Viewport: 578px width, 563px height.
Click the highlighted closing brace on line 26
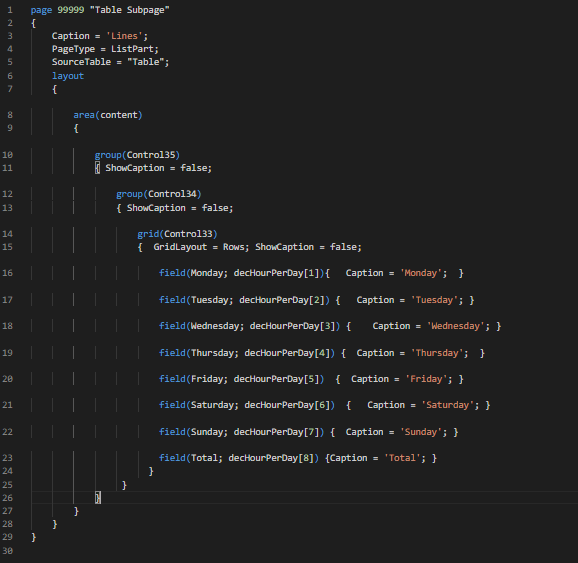point(98,498)
